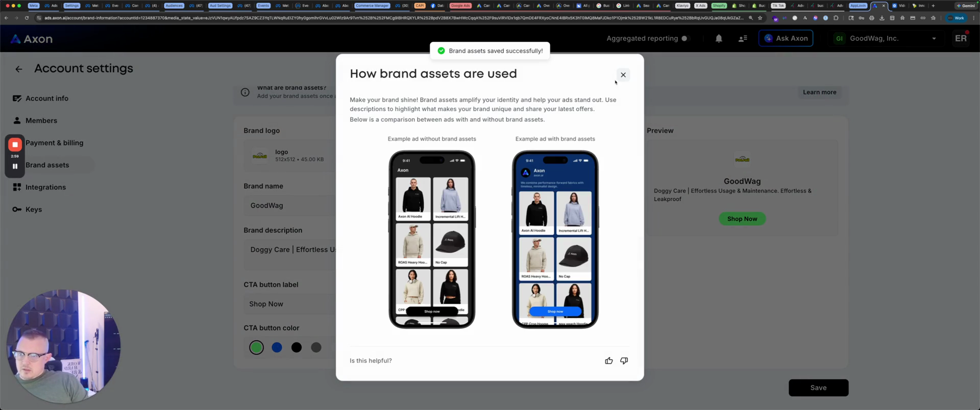The image size is (980, 410).
Task: Open browser extensions puzzle icon
Action: click(x=836, y=18)
